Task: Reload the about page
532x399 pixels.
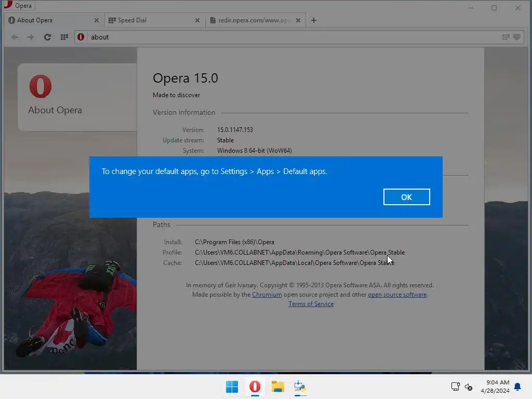Action: click(x=47, y=37)
